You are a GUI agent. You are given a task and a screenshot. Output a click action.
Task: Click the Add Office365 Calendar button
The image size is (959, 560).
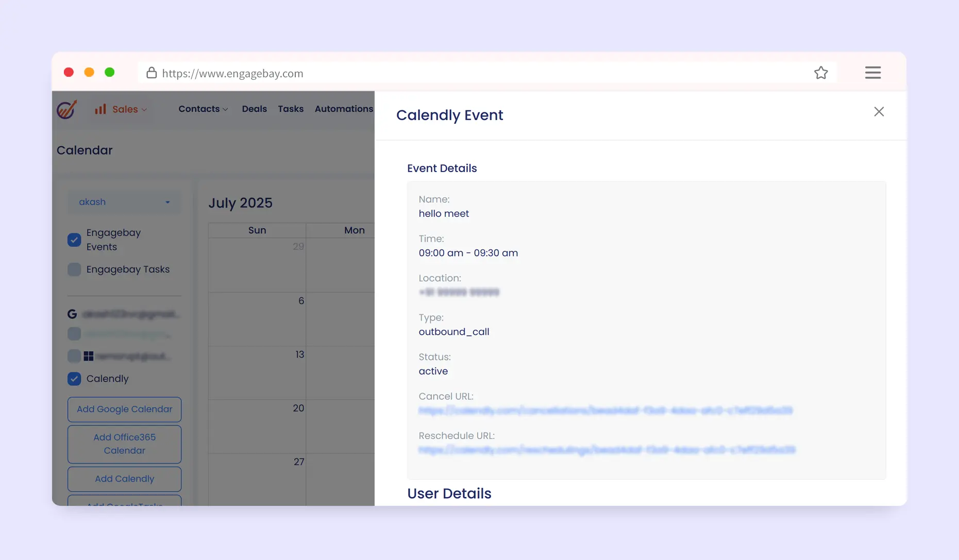pos(124,444)
